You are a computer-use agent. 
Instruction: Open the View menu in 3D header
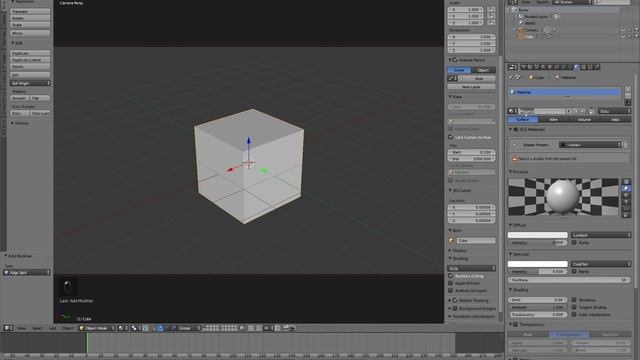tap(21, 328)
